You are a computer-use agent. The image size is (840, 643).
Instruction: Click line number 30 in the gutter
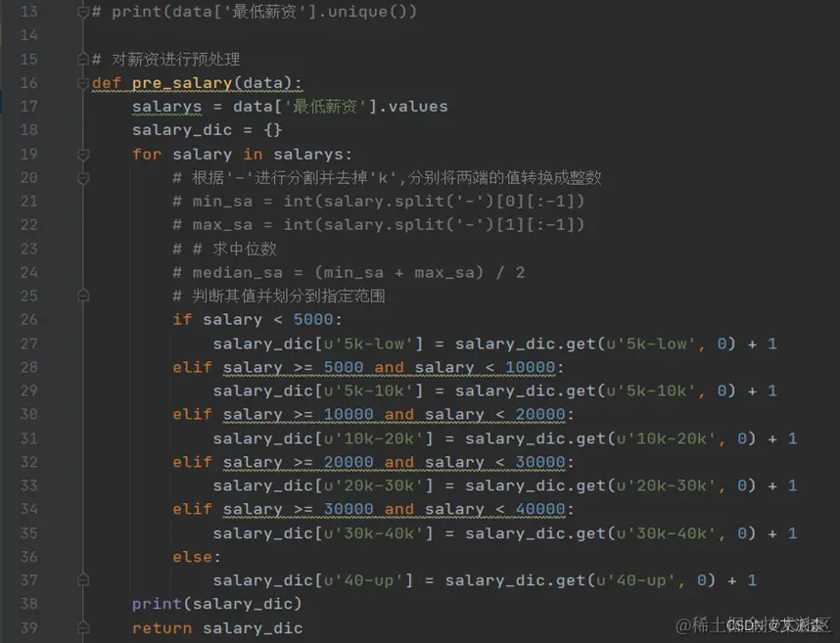(x=29, y=414)
